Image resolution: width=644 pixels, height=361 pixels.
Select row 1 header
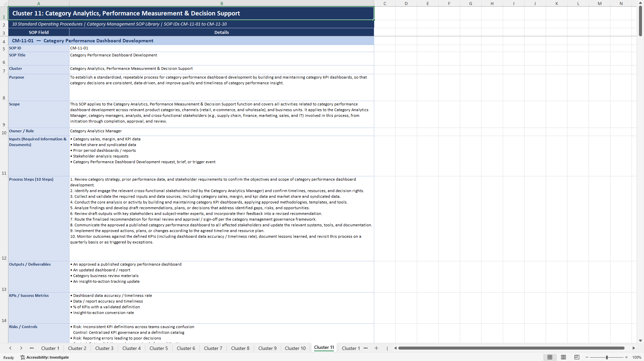pos(4,13)
